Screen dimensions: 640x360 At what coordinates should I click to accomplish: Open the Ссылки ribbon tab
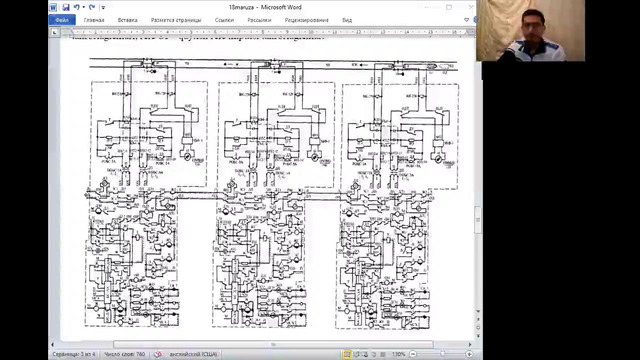point(224,20)
